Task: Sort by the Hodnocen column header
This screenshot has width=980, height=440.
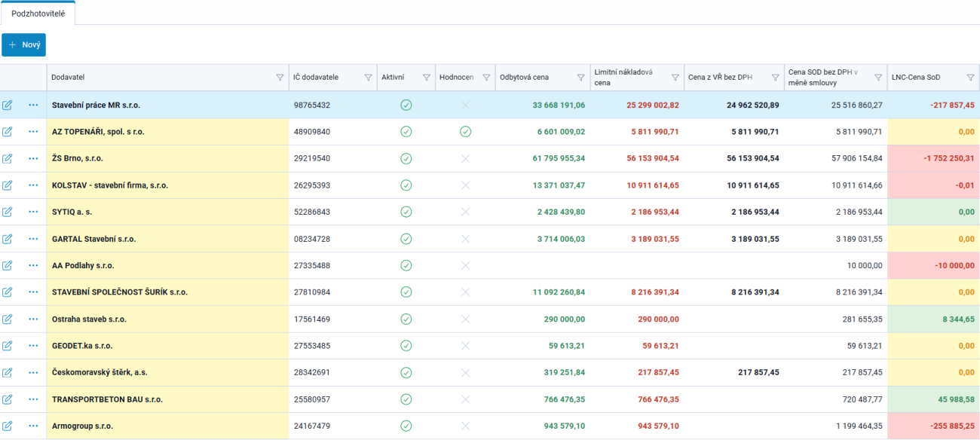Action: (457, 78)
